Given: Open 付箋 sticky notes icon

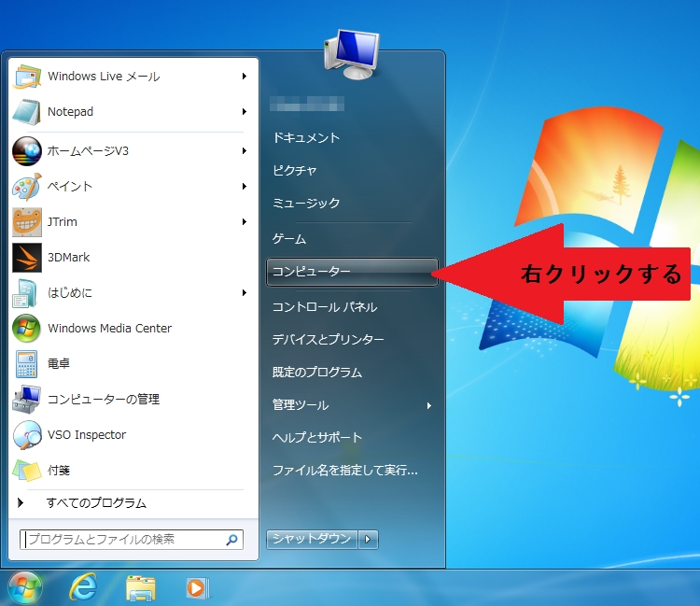Looking at the screenshot, I should tap(27, 470).
